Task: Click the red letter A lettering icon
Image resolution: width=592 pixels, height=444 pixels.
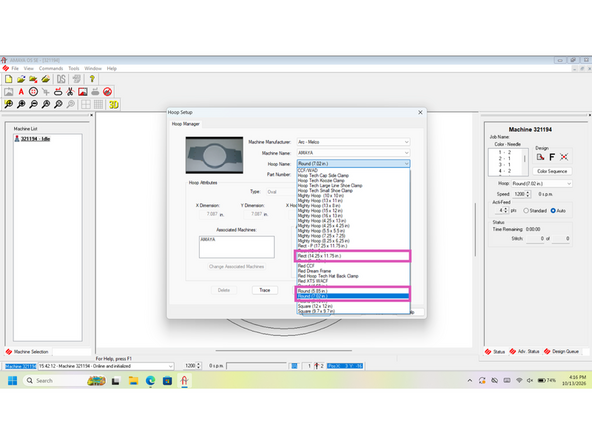Action: pos(21,92)
